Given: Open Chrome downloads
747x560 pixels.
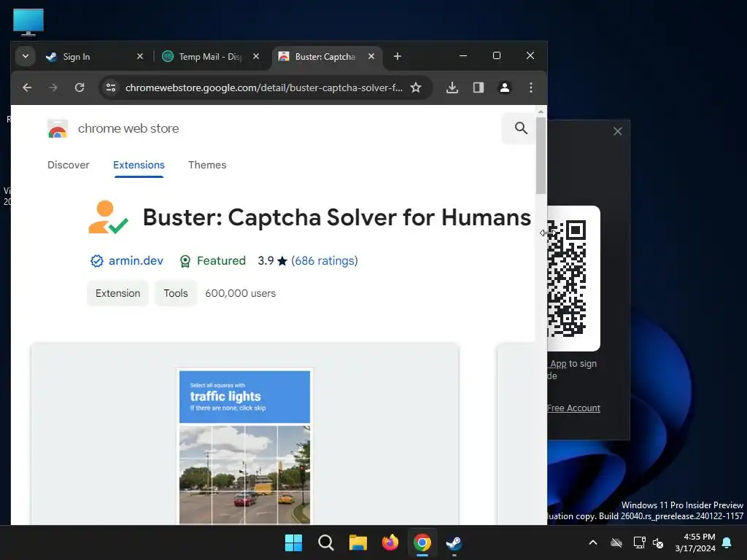Looking at the screenshot, I should [452, 87].
